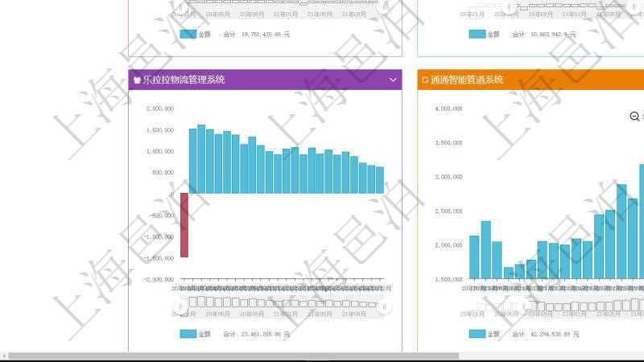Toggle 金额 legend in top-right chart
The width and height of the screenshot is (644, 362).
(x=477, y=35)
